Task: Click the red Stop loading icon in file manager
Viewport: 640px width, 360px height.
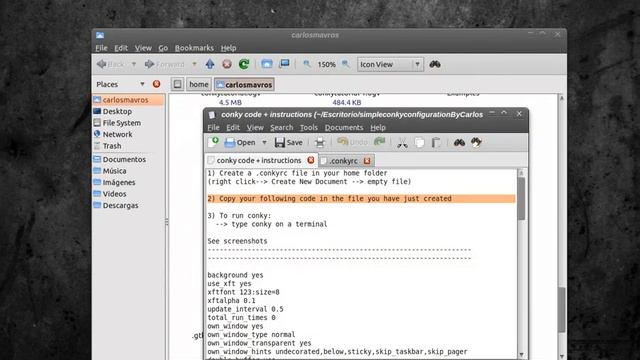Action: tap(227, 64)
